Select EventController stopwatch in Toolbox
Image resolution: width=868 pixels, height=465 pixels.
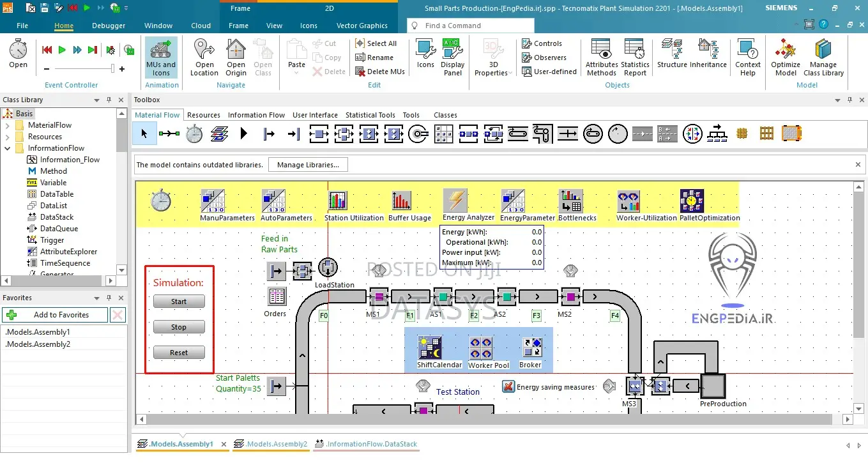(194, 133)
